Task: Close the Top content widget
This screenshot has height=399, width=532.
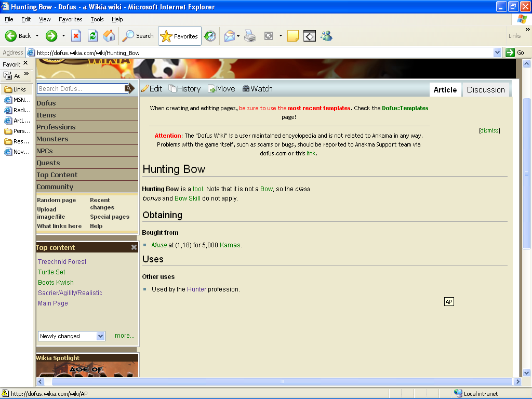Action: [134, 247]
